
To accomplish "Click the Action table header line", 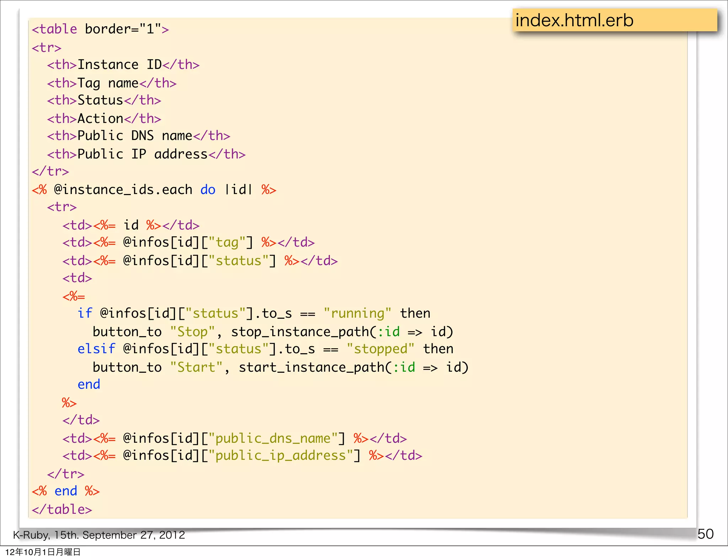I will click(x=104, y=119).
